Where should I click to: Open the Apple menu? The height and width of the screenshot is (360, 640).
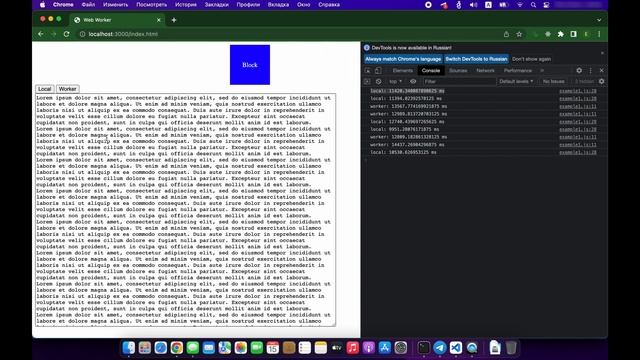pos(42,5)
